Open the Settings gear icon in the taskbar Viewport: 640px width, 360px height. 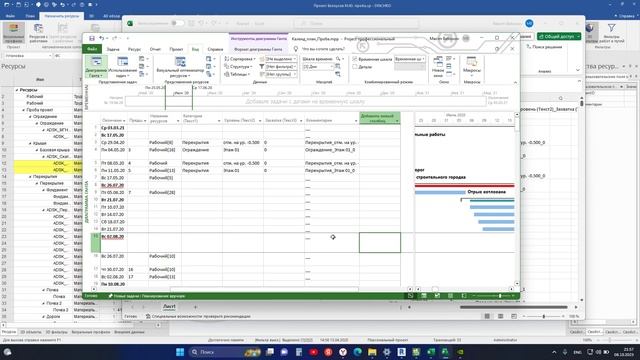click(x=387, y=352)
